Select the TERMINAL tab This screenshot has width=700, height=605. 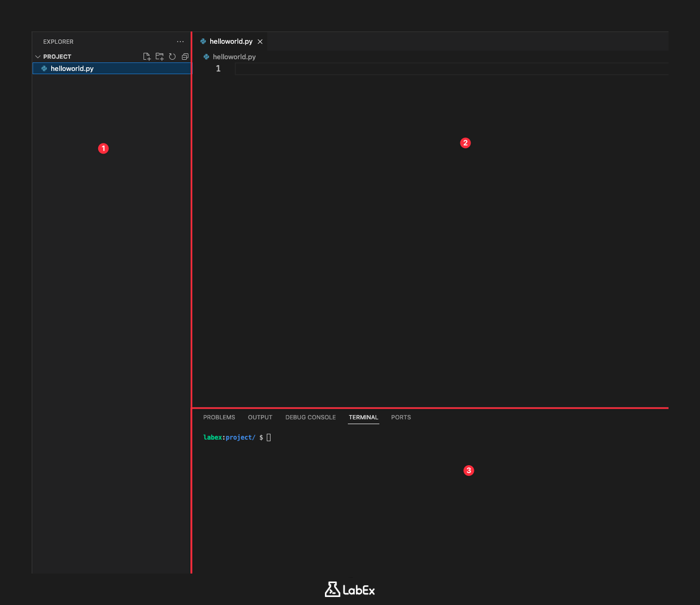(363, 417)
